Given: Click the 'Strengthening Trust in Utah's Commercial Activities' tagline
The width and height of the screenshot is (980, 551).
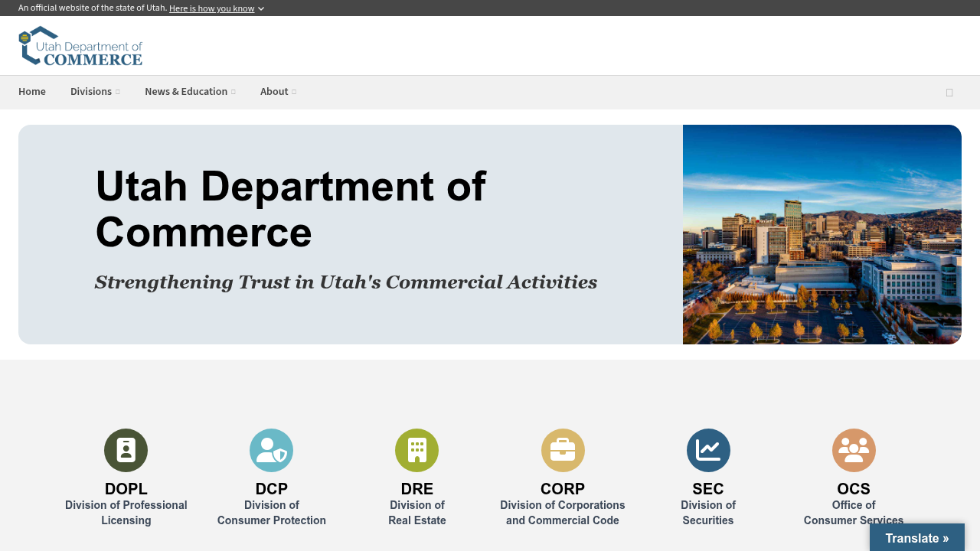Looking at the screenshot, I should [x=346, y=282].
